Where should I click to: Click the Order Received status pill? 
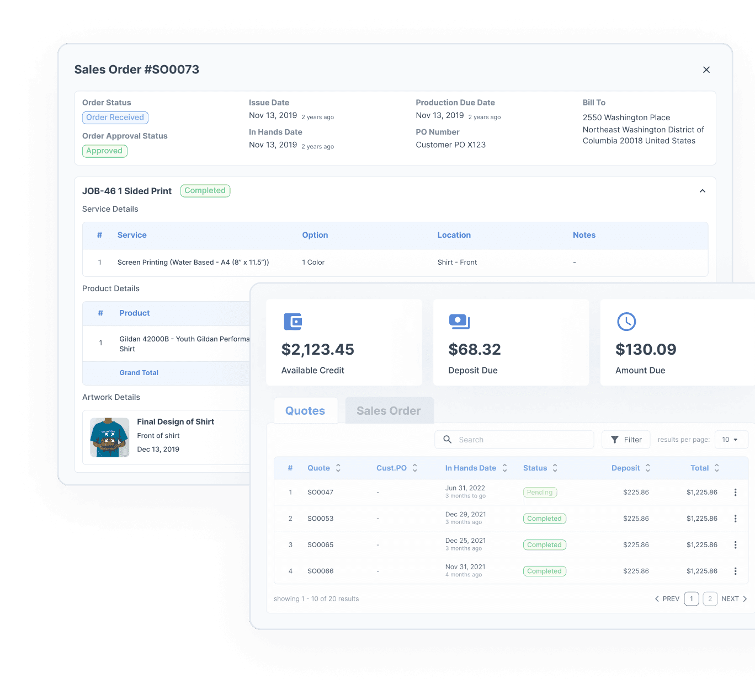click(x=115, y=117)
